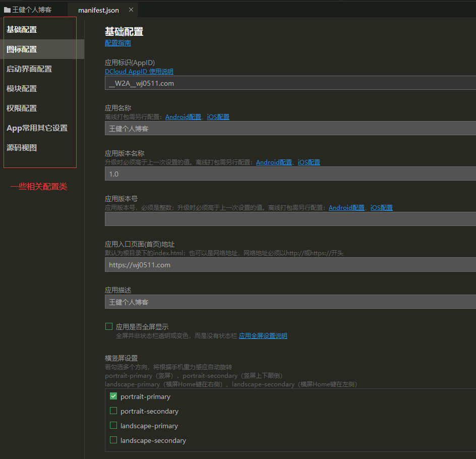Image resolution: width=476 pixels, height=459 pixels.
Task: Open the 应用全屏设置说明 link
Action: click(x=263, y=335)
